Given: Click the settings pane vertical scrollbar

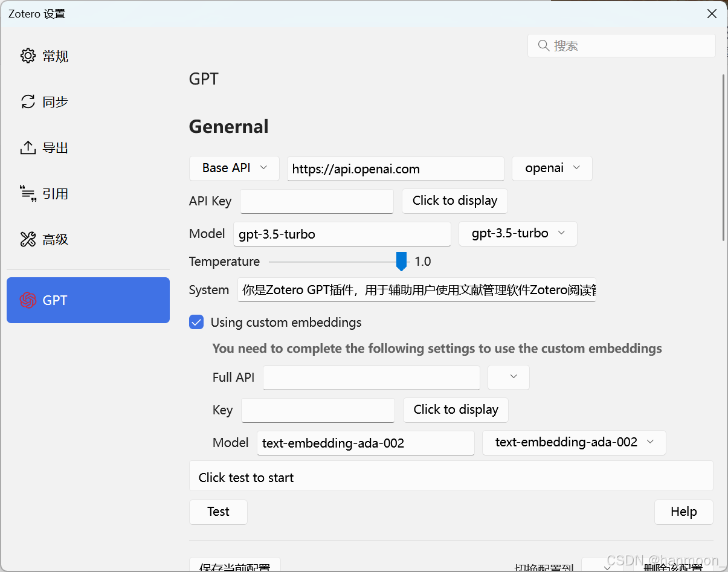Looking at the screenshot, I should point(723,157).
